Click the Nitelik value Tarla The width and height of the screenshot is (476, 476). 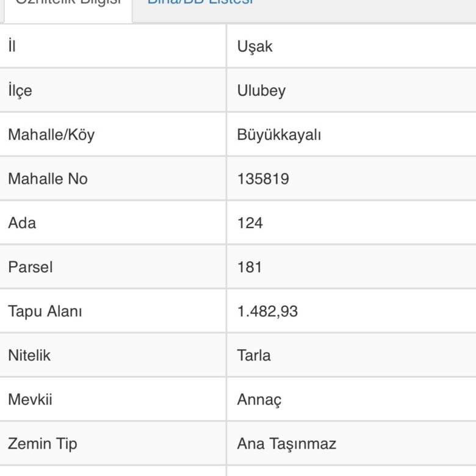click(x=254, y=355)
